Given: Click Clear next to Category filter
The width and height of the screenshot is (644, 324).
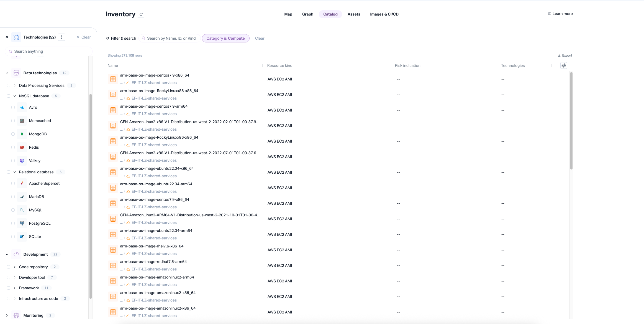Looking at the screenshot, I should click(260, 38).
